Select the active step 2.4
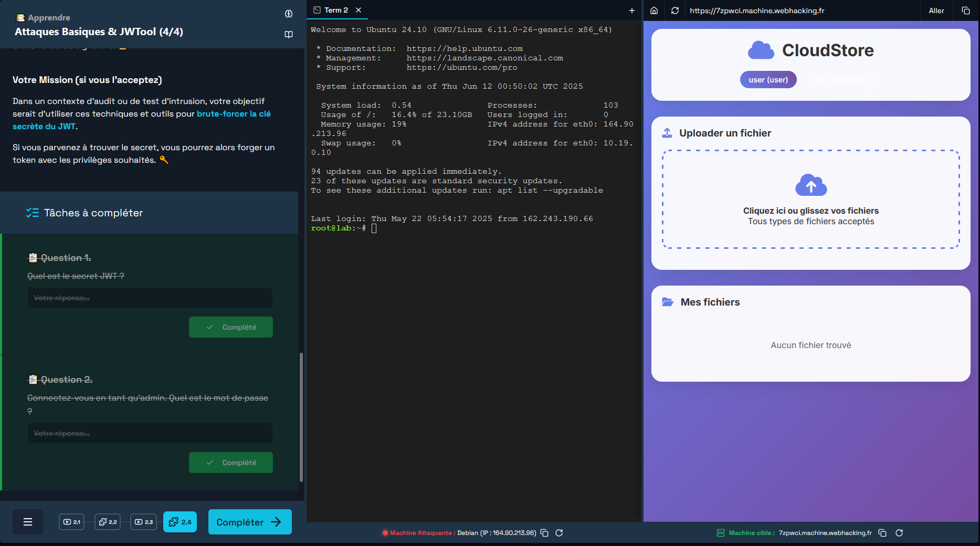The height and width of the screenshot is (546, 980). (x=180, y=522)
